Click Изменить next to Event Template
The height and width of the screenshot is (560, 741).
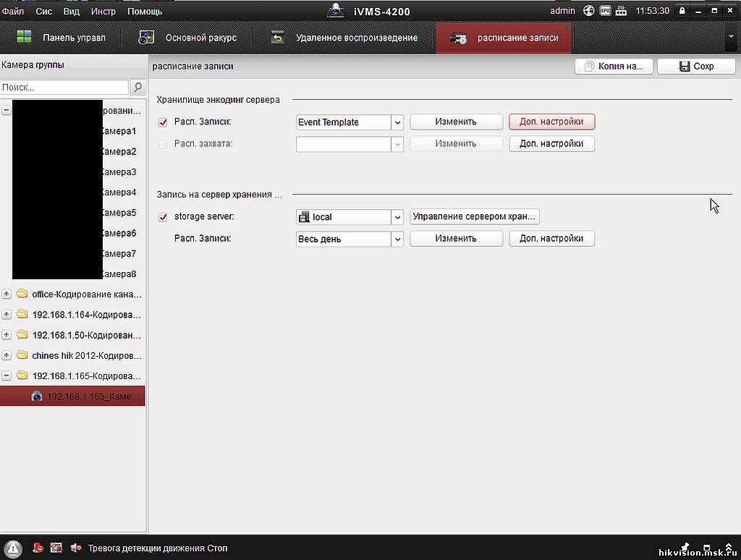[456, 122]
